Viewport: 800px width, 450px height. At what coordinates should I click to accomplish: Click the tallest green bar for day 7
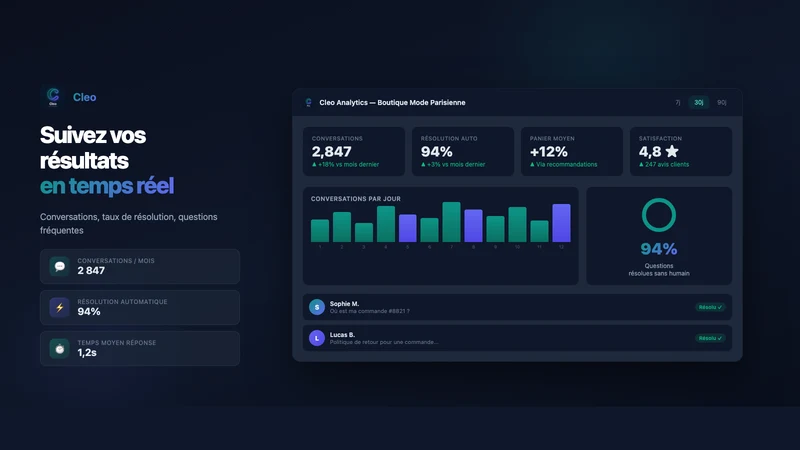point(452,222)
